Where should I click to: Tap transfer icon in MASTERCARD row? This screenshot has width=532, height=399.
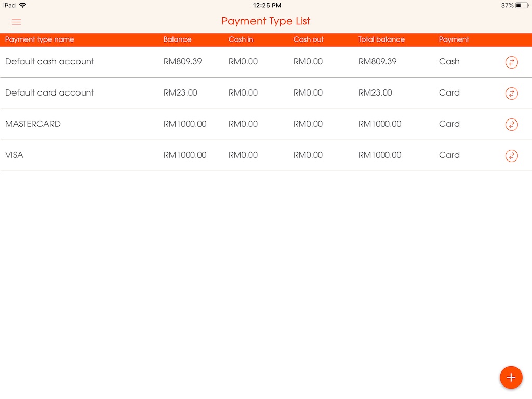511,125
